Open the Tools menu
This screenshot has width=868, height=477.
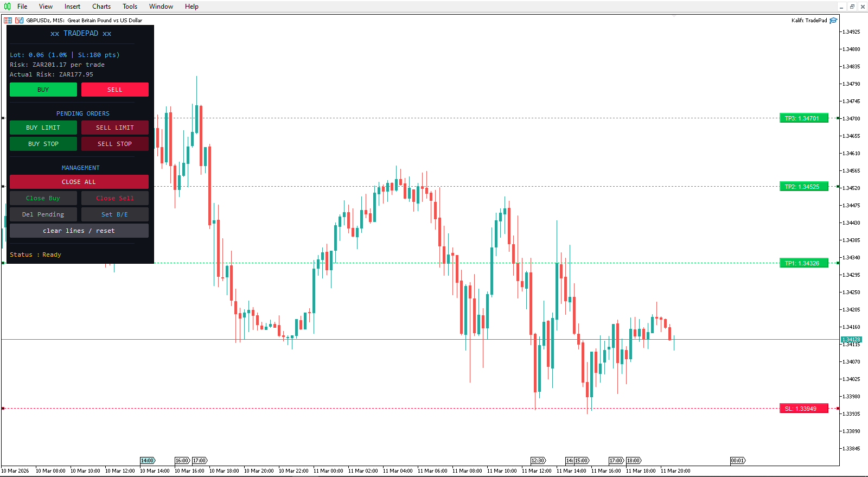tap(130, 7)
